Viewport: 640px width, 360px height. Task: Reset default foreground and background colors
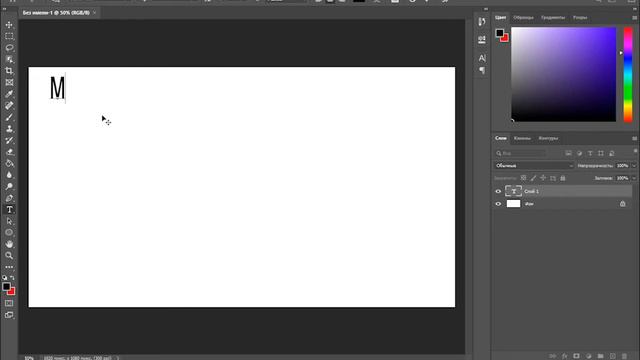(x=4, y=278)
